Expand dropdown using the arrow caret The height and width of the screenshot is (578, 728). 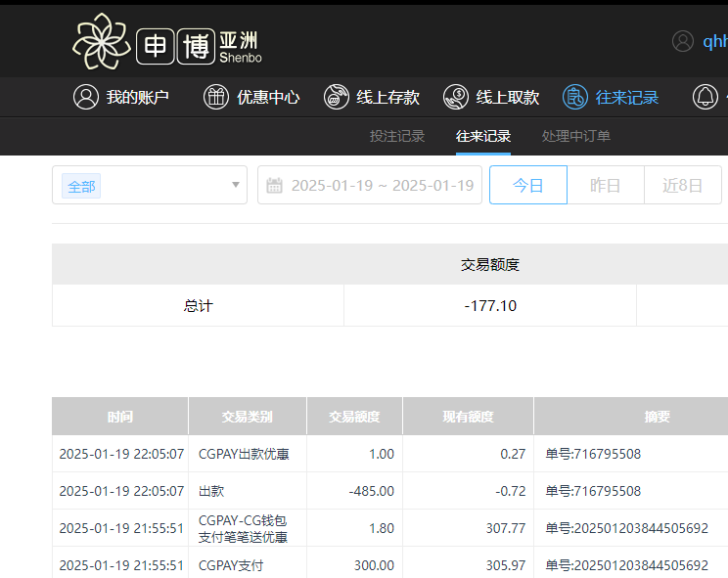tap(236, 185)
